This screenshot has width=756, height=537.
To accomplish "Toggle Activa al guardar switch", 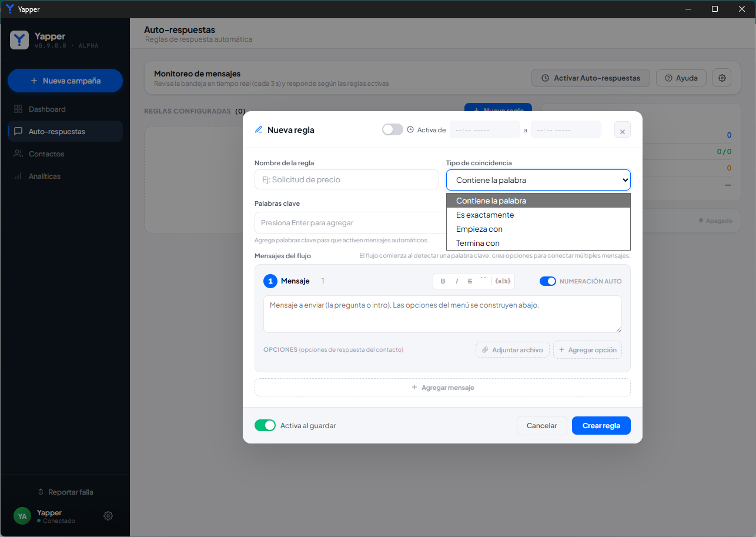I will click(265, 425).
